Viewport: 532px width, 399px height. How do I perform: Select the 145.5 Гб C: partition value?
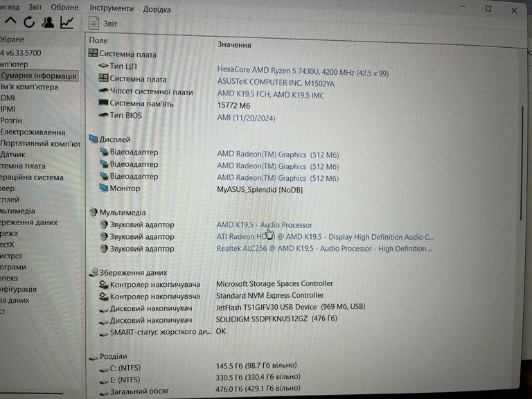click(256, 366)
